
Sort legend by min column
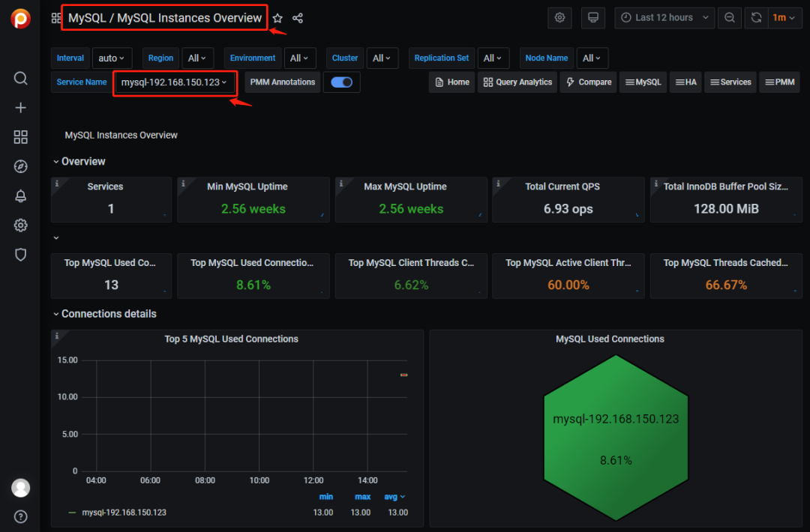[326, 497]
